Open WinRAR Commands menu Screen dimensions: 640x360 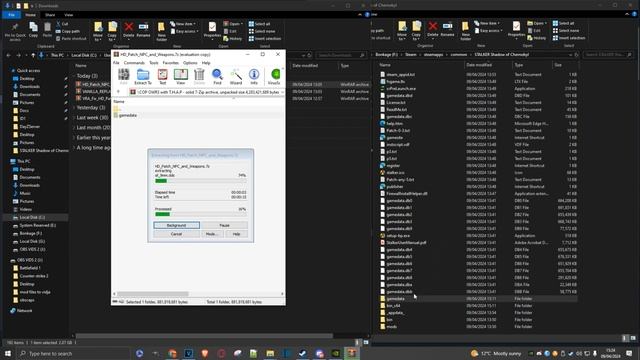(134, 63)
